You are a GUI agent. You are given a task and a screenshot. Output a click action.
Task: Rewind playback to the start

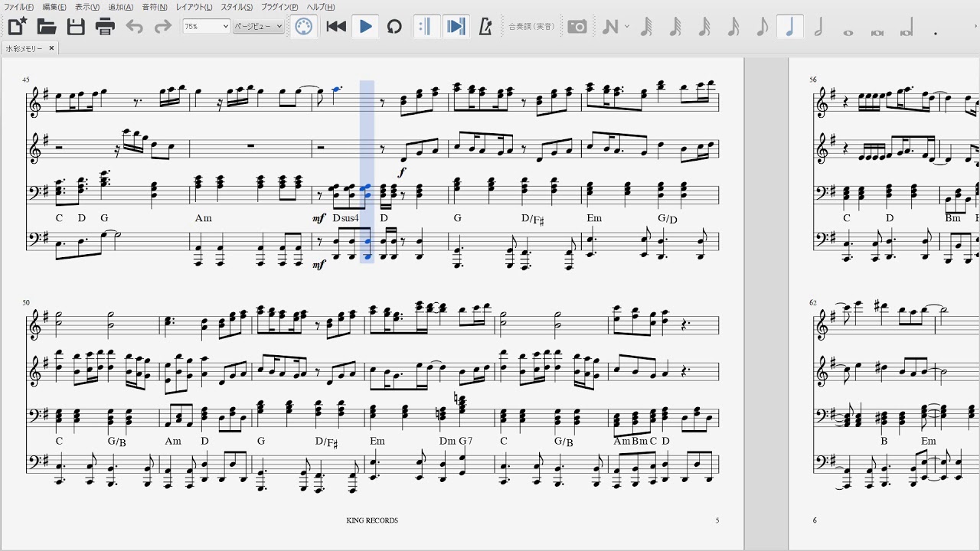tap(336, 27)
